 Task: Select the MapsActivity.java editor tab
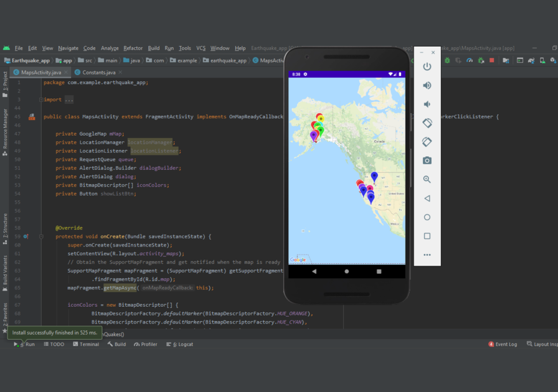pos(41,72)
